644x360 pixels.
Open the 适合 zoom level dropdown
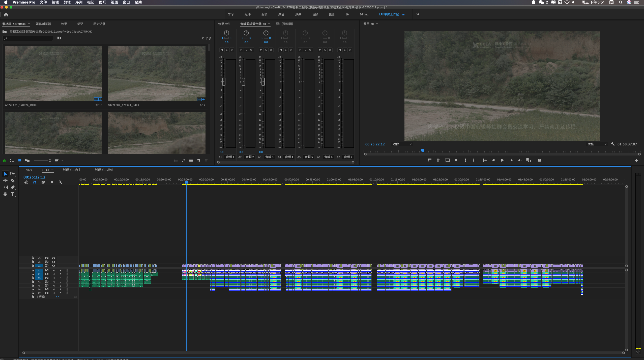(402, 144)
